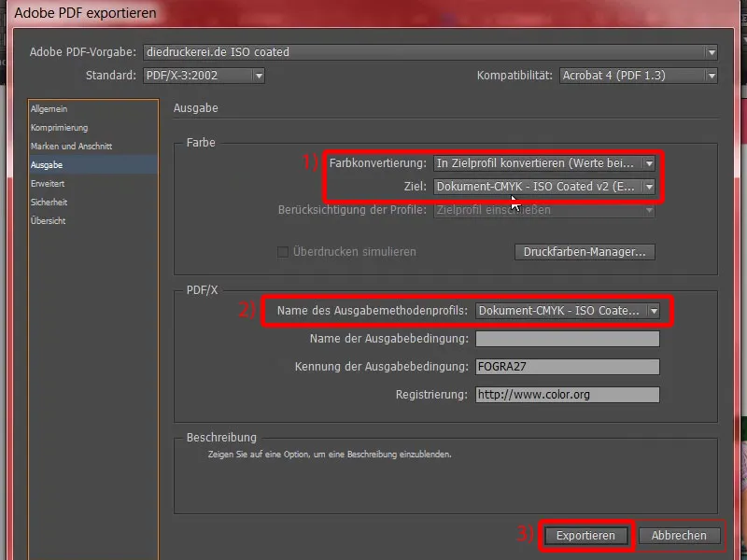Click the Name der Ausgabebedingung input field

pyautogui.click(x=567, y=339)
